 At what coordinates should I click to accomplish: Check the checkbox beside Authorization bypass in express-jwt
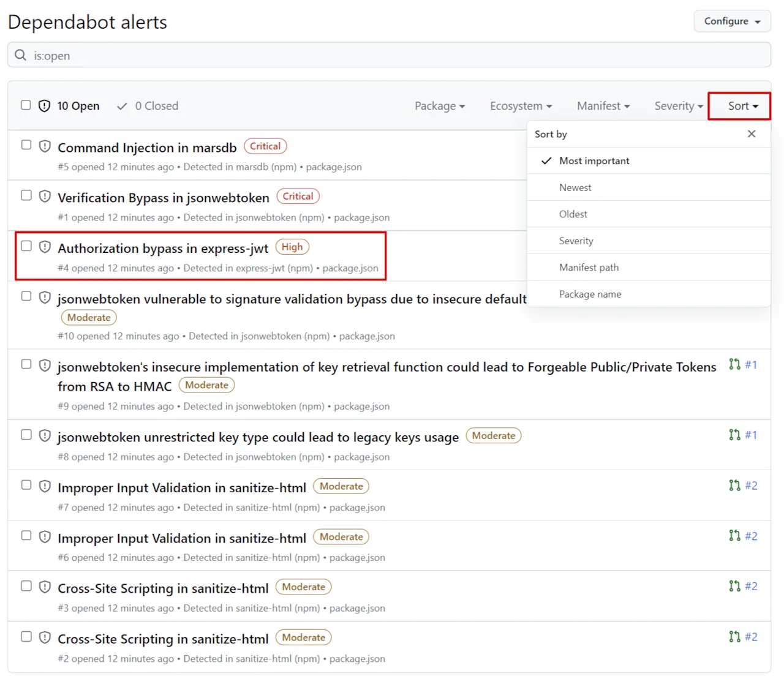(26, 246)
